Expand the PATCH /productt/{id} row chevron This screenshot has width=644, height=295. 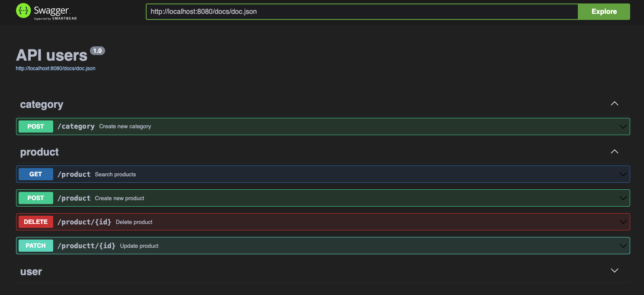tap(623, 246)
